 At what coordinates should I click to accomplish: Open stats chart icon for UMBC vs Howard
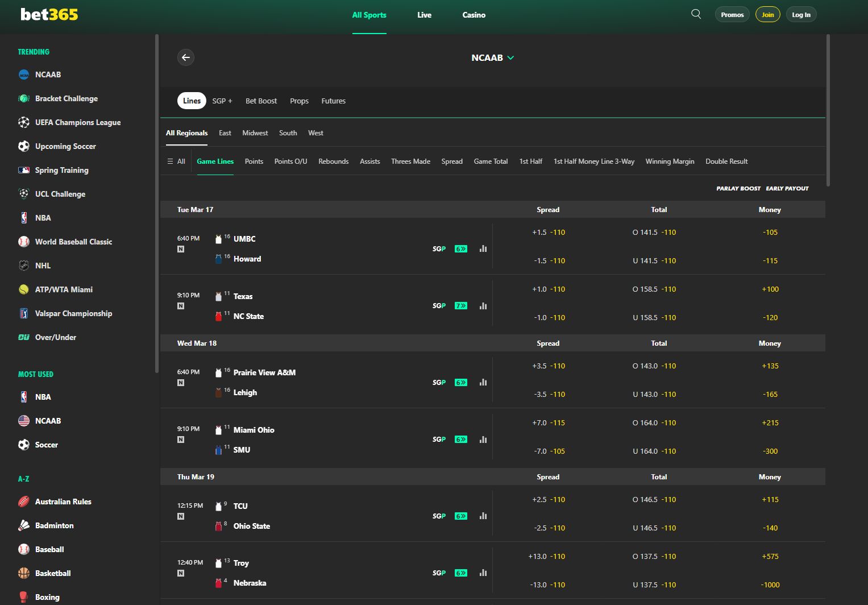click(x=483, y=248)
